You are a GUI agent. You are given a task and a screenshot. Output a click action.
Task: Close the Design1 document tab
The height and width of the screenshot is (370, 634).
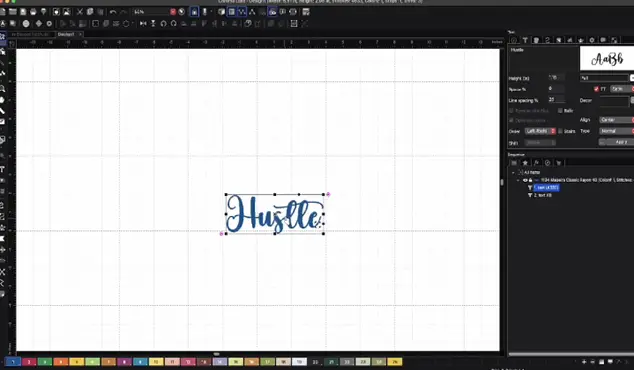pyautogui.click(x=80, y=34)
